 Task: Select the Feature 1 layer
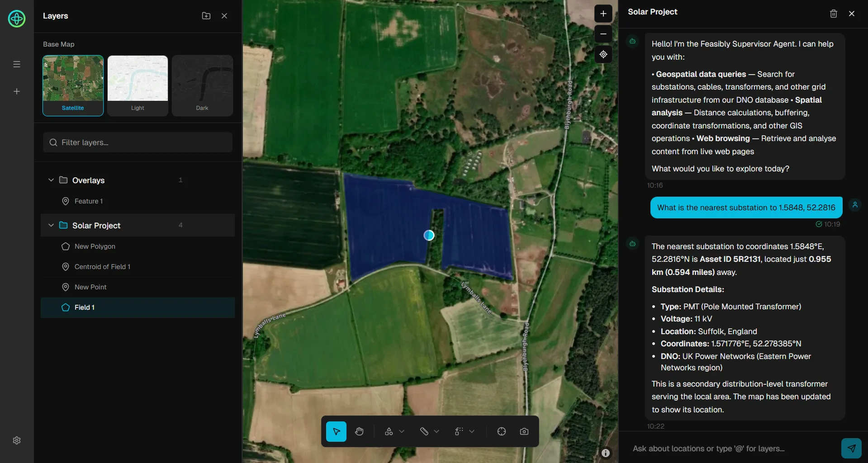pos(138,201)
